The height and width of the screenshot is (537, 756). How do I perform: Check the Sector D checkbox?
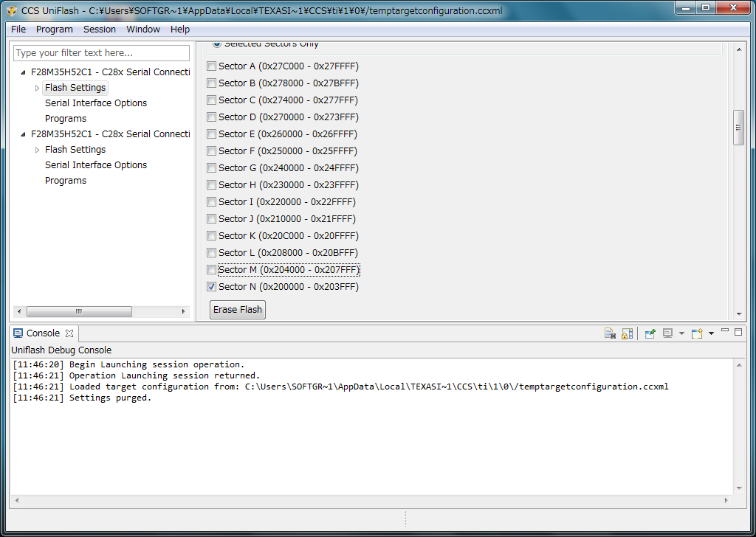coord(211,117)
